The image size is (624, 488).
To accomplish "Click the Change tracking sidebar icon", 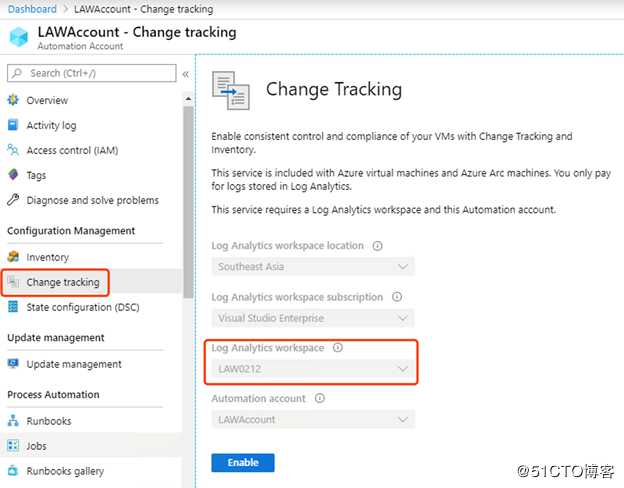I will coord(13,281).
